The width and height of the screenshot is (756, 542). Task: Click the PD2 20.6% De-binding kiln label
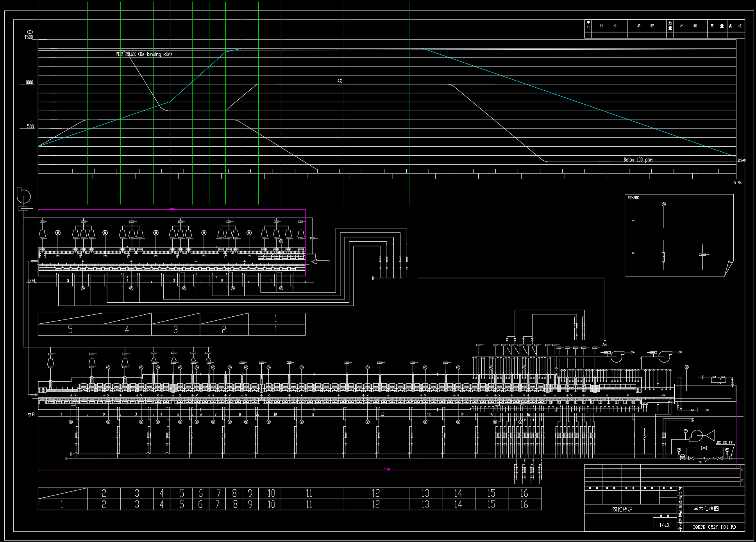point(143,54)
